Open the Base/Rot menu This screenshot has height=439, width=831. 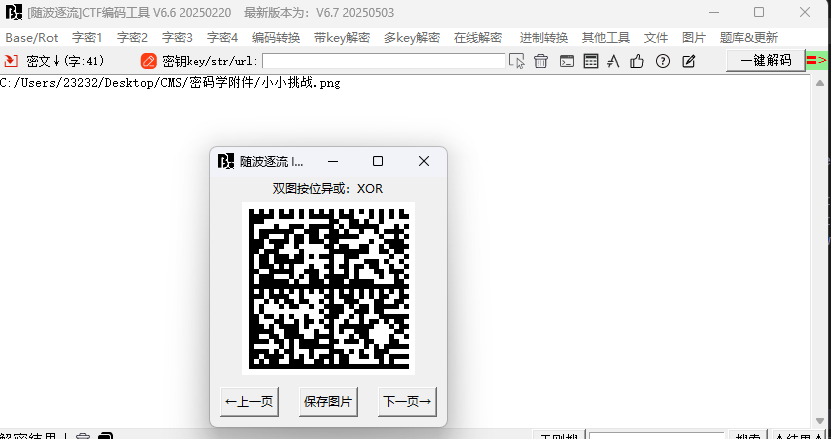(32, 38)
